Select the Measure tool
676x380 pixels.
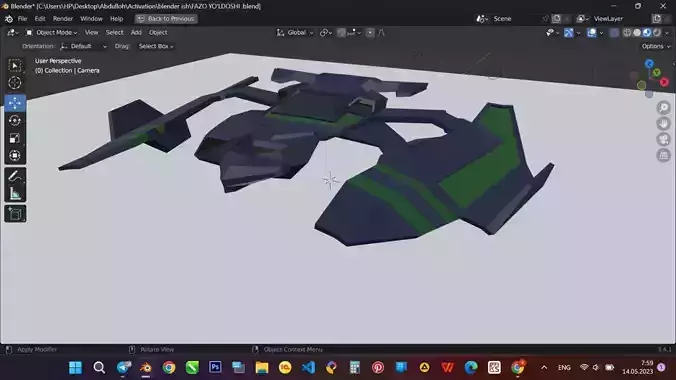[15, 193]
